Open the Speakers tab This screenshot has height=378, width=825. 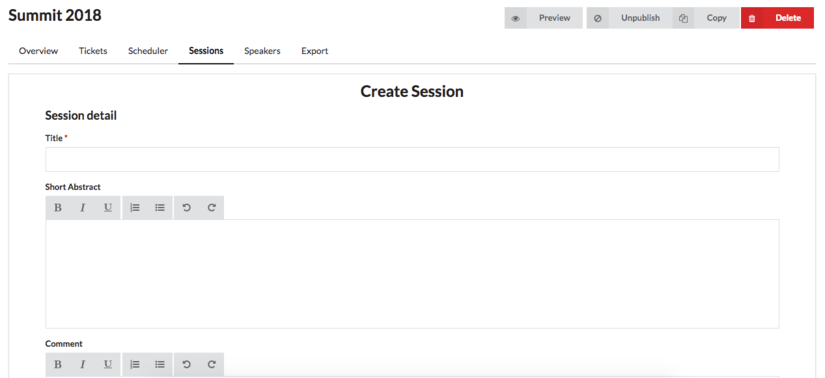[262, 51]
